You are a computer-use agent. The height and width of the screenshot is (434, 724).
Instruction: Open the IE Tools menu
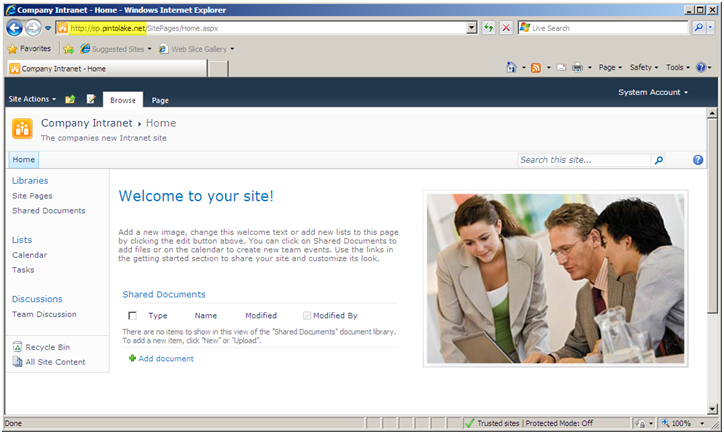[677, 67]
